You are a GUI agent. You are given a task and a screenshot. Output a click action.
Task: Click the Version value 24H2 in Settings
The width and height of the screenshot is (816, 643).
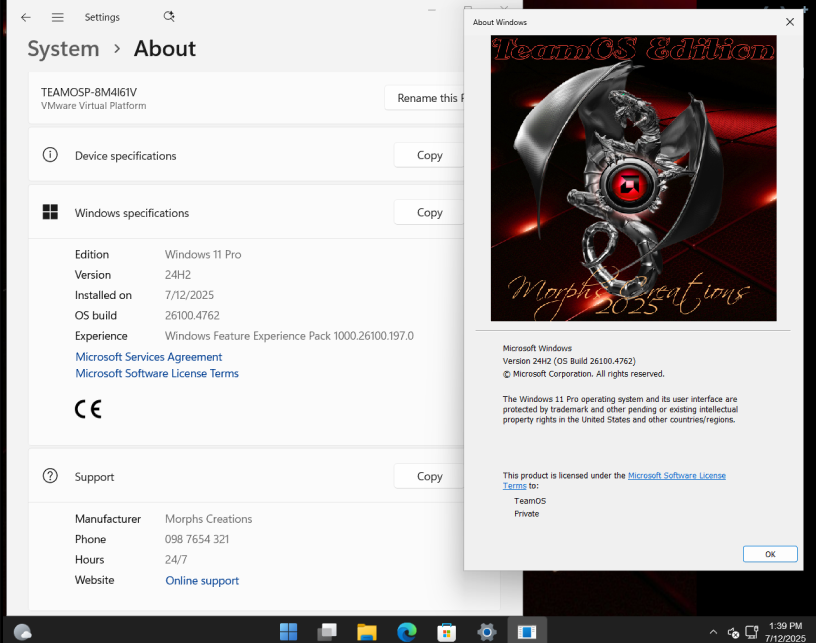point(178,275)
